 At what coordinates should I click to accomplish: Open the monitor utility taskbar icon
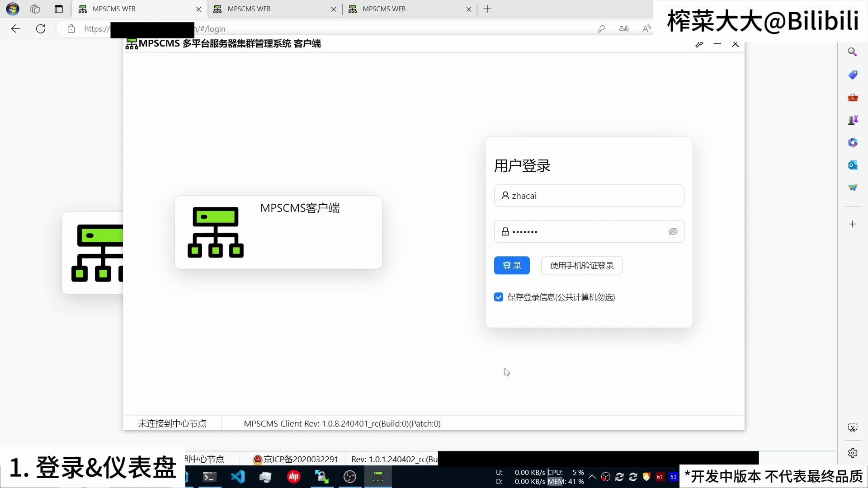(266, 477)
